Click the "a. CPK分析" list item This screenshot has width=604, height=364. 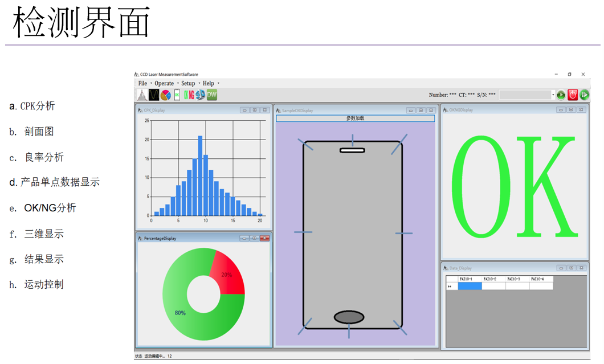point(32,106)
